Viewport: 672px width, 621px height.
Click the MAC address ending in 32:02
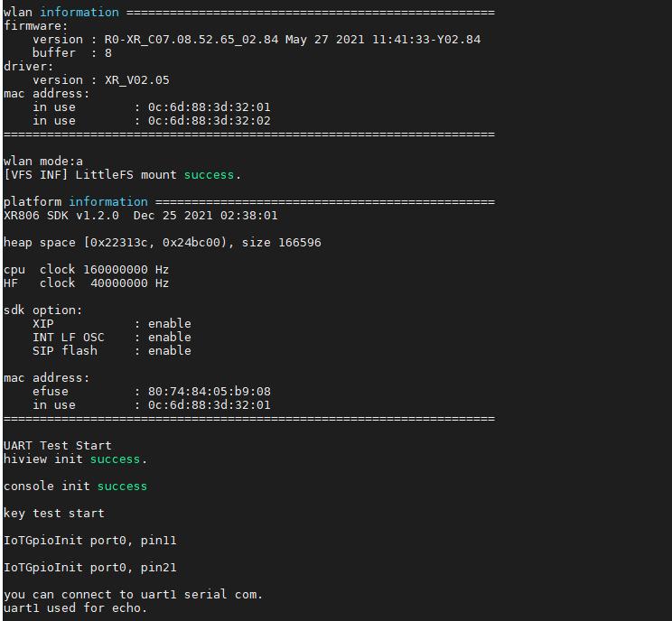coord(209,121)
